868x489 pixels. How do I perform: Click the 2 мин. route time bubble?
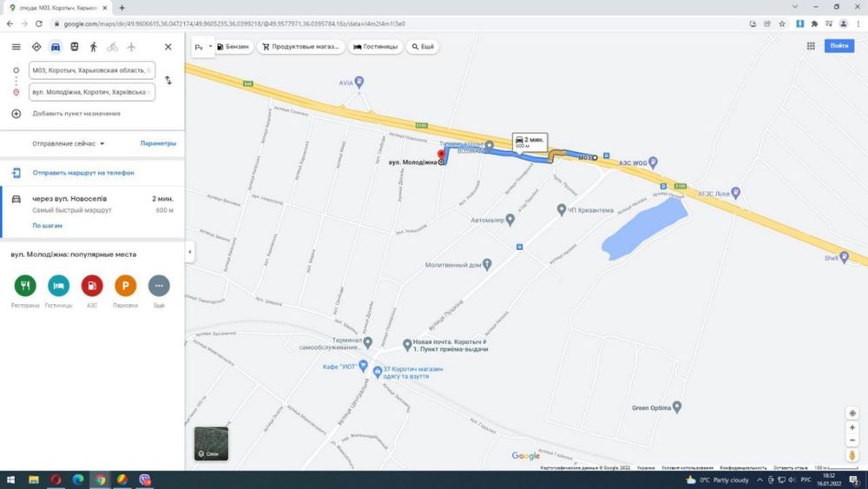[529, 142]
